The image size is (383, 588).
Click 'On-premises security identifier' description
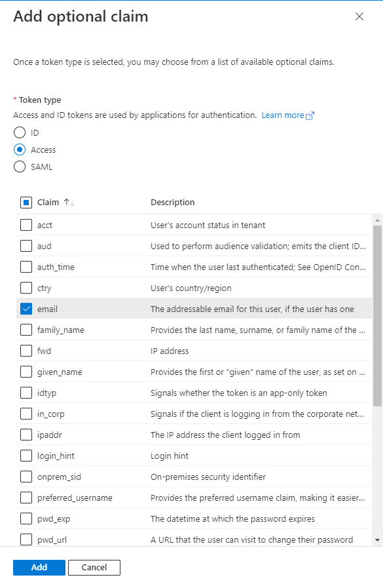(x=208, y=477)
